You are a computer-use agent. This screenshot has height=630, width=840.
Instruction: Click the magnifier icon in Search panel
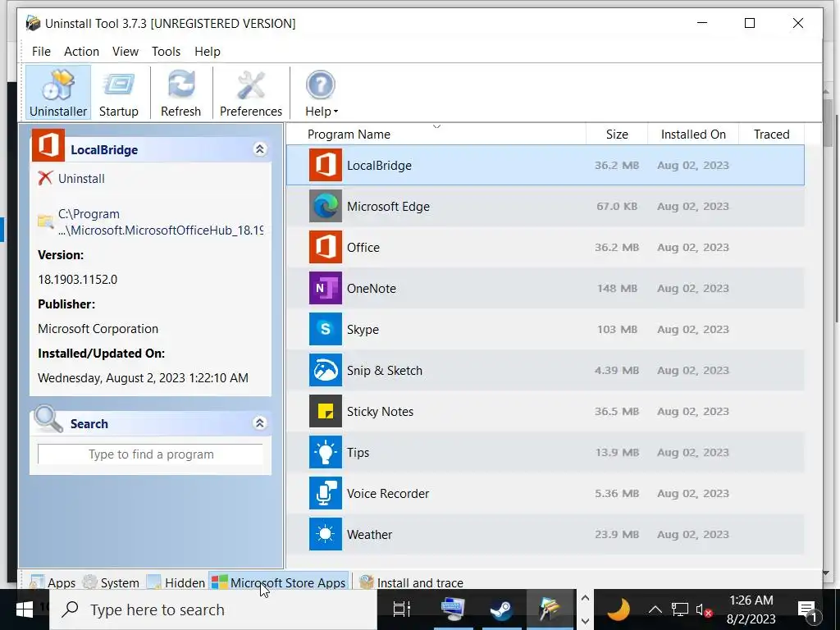click(48, 418)
